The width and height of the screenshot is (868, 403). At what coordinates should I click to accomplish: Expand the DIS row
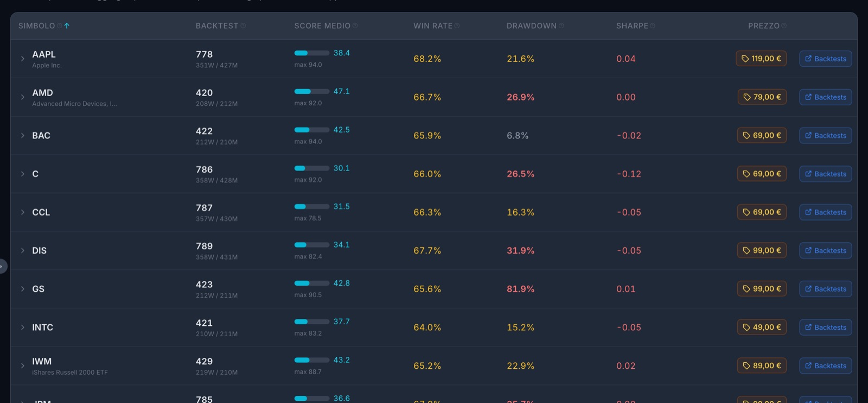23,250
